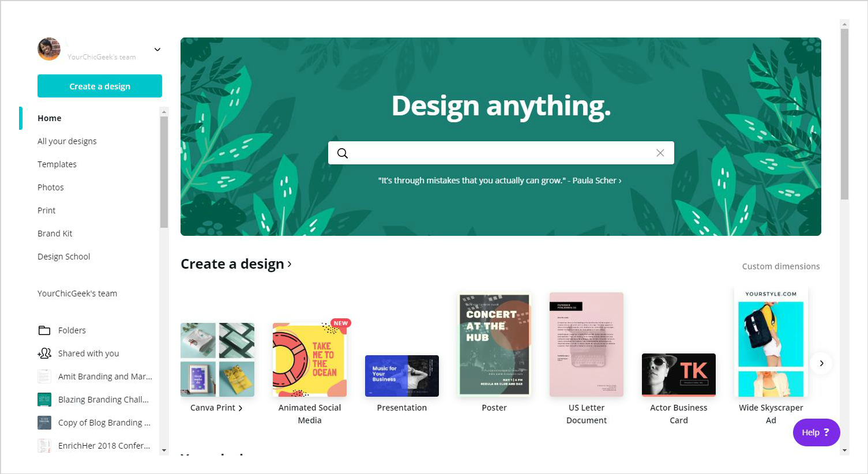The width and height of the screenshot is (868, 474).
Task: Open the Templates menu item
Action: [x=57, y=164]
